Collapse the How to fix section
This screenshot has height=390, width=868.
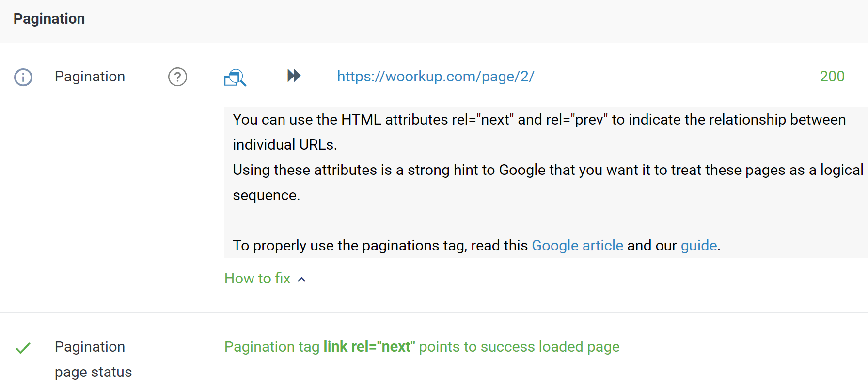click(265, 279)
